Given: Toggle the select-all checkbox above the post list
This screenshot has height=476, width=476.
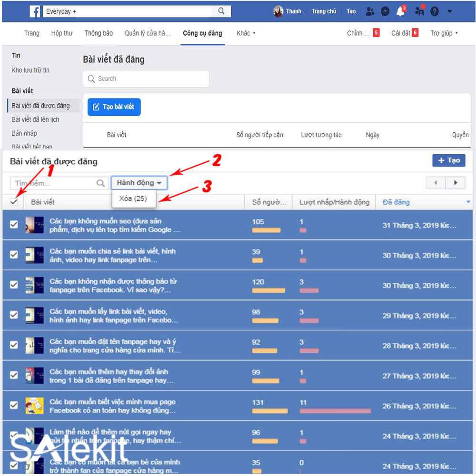Looking at the screenshot, I should coord(13,201).
